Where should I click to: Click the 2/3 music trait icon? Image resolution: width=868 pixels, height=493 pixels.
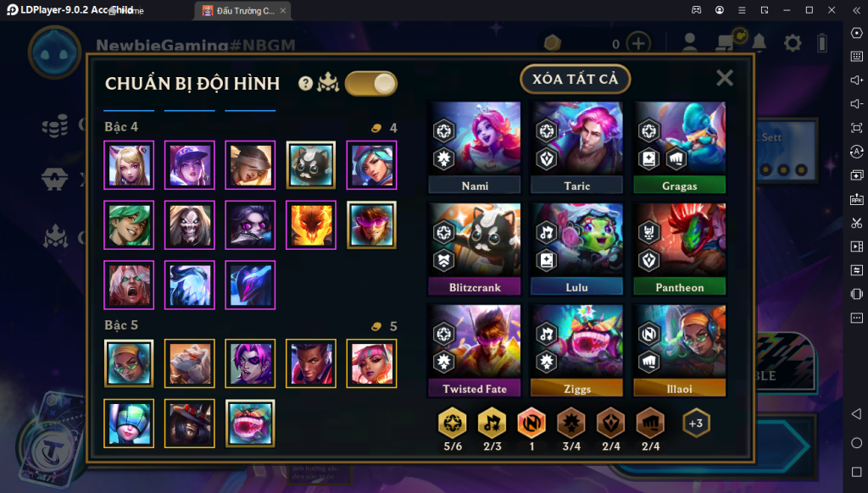click(x=492, y=424)
